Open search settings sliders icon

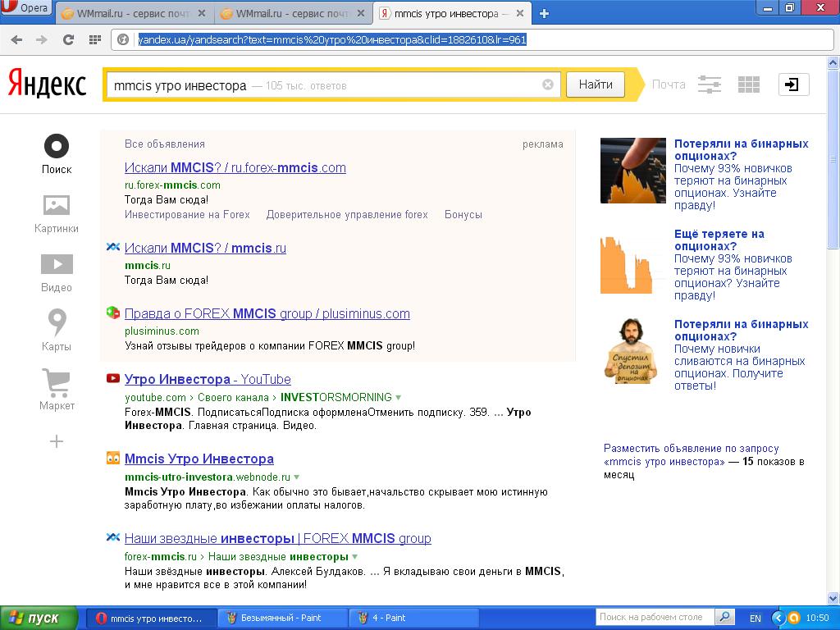coord(710,84)
